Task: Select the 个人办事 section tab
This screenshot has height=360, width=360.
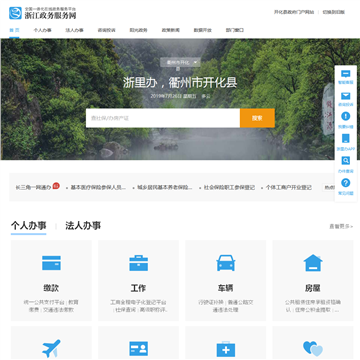Action: tap(29, 226)
